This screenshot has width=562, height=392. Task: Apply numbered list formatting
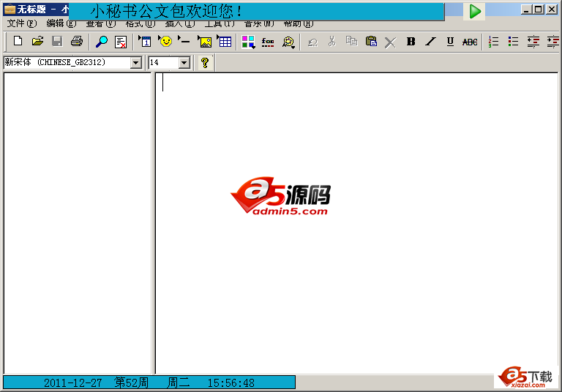tap(493, 42)
